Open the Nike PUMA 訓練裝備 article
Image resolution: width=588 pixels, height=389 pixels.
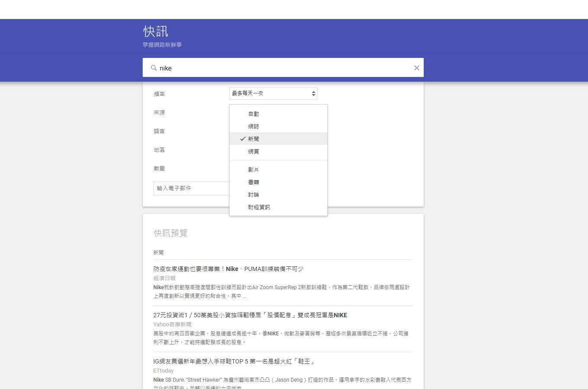coord(229,268)
